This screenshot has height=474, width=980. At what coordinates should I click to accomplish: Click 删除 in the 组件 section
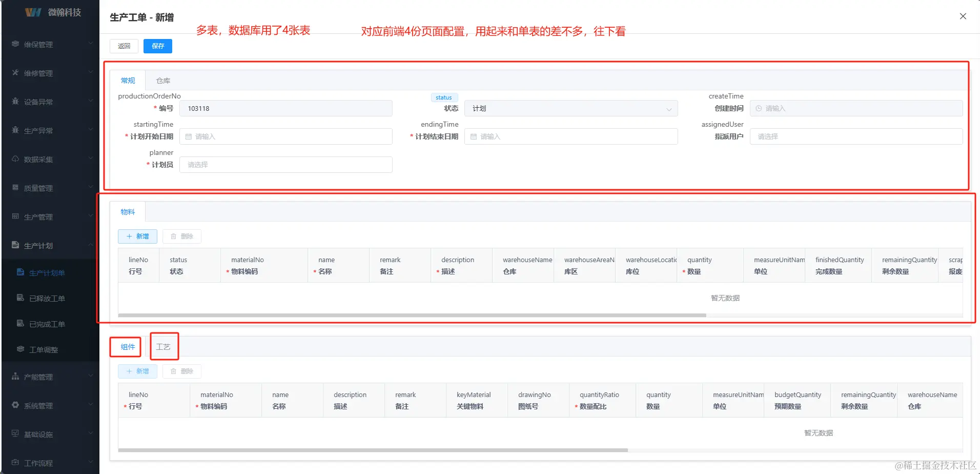(182, 371)
